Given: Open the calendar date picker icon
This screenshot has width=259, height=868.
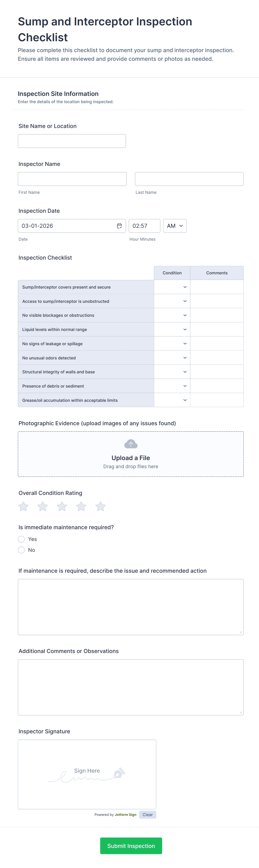Looking at the screenshot, I should [119, 226].
